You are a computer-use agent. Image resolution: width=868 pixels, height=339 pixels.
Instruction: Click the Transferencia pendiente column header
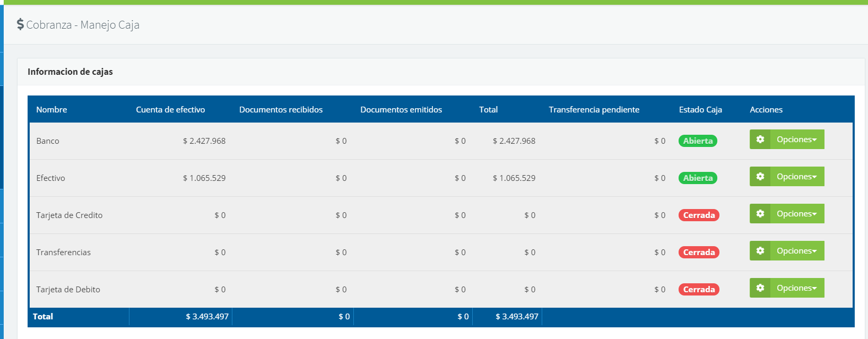(x=594, y=110)
